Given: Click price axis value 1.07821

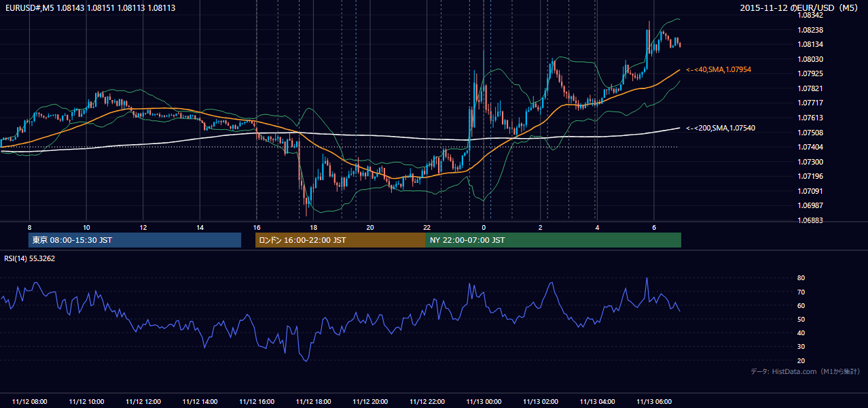Looking at the screenshot, I should point(811,88).
